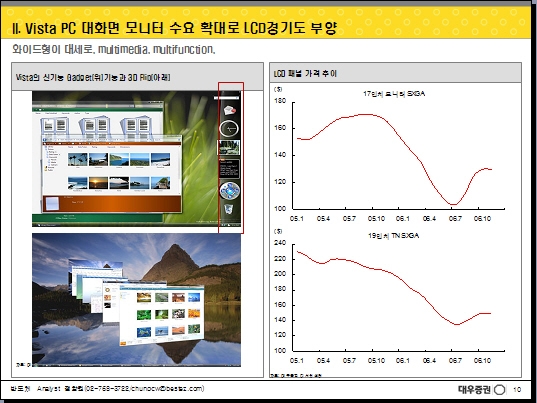Viewport: 537px width, 403px height.
Task: Click subtitle '와이드형이 대세로, multimedia, multifunction'
Action: (x=113, y=50)
